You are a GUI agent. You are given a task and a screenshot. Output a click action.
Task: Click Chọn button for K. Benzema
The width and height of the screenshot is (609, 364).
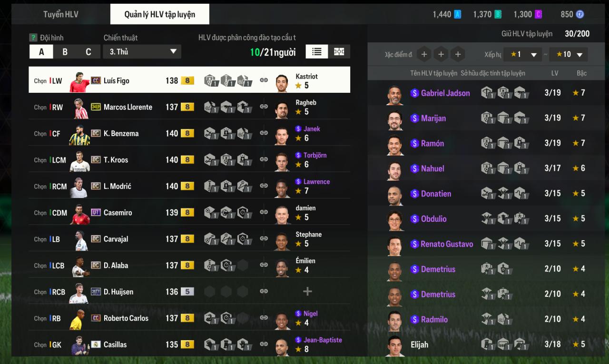click(x=40, y=134)
